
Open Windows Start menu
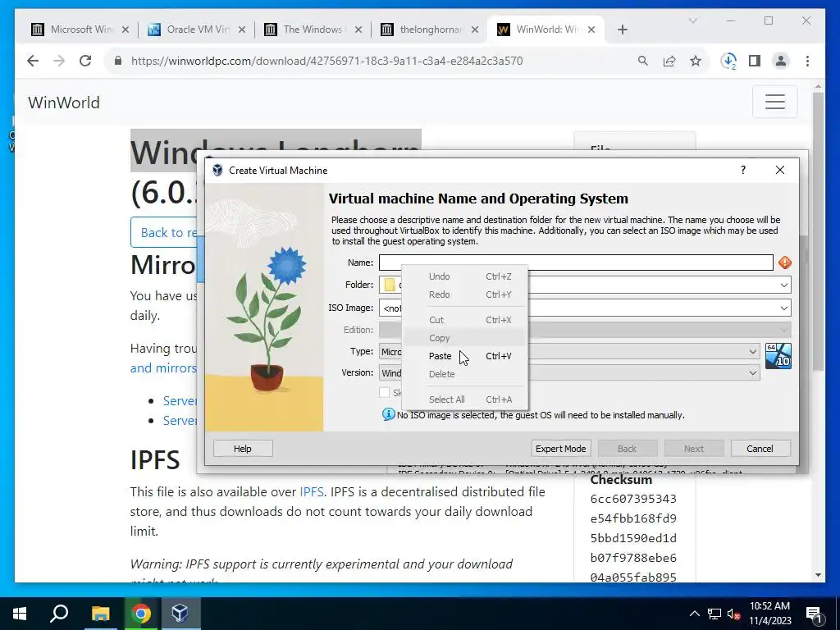[20, 614]
